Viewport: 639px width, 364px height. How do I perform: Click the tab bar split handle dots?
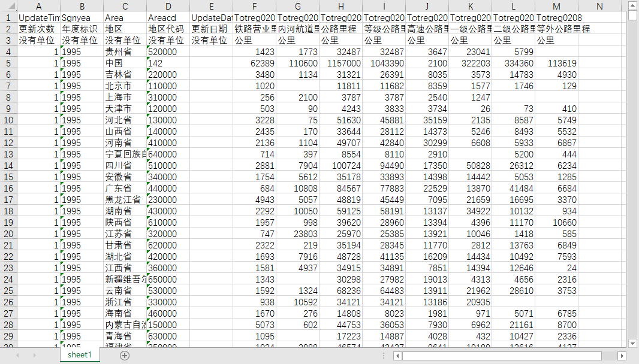(384, 356)
